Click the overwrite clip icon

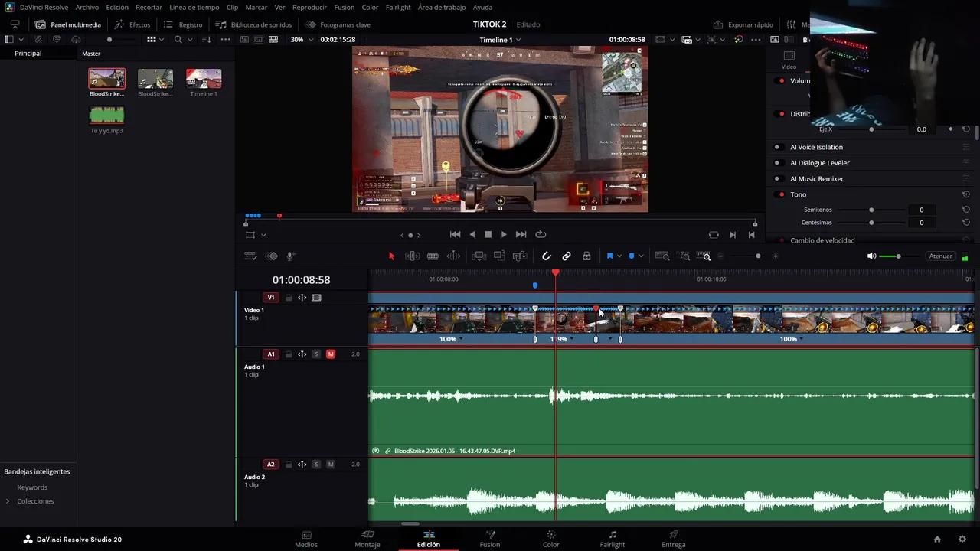coord(499,256)
